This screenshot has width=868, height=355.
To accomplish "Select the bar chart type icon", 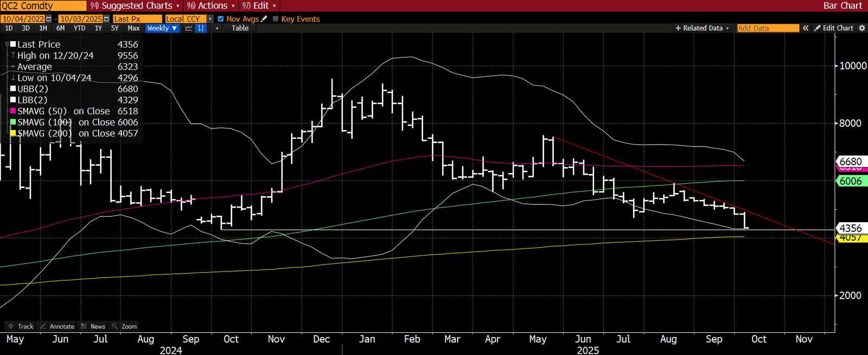I will click(201, 28).
